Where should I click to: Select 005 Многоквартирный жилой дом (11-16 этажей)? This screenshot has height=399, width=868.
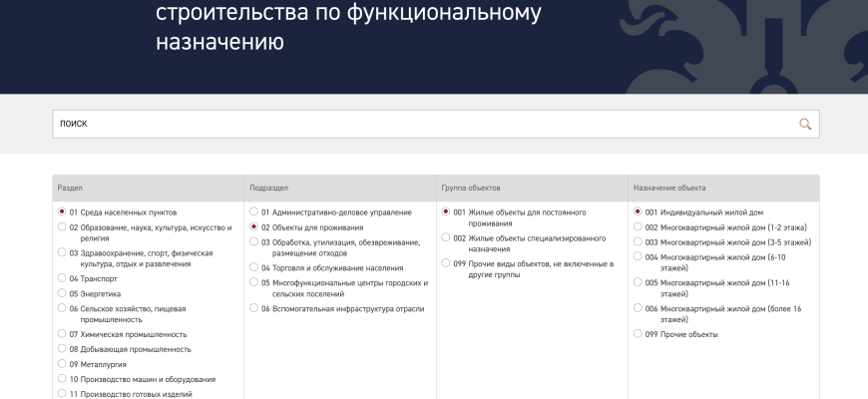point(639,282)
